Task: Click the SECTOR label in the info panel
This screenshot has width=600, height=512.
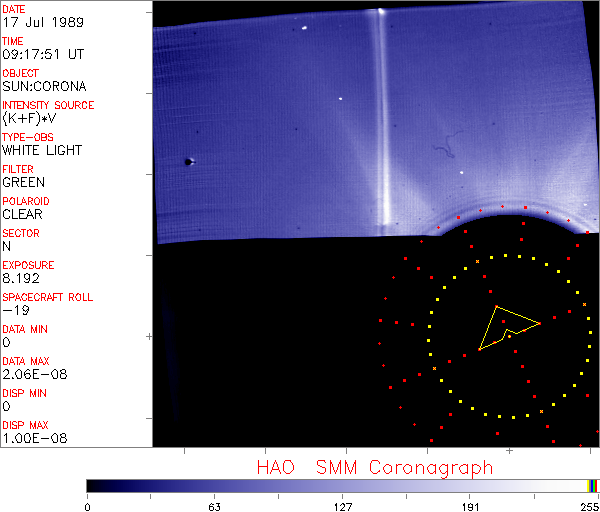Action: pyautogui.click(x=20, y=233)
